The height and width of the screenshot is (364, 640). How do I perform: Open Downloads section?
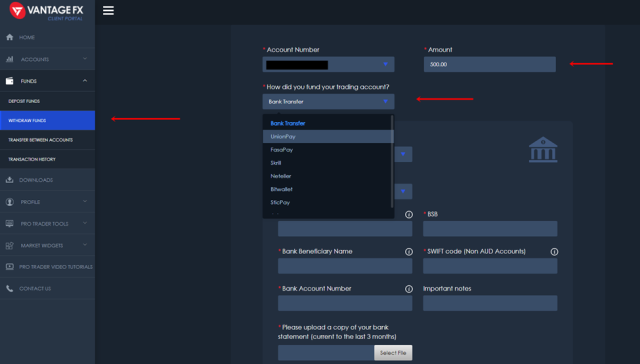(x=47, y=180)
